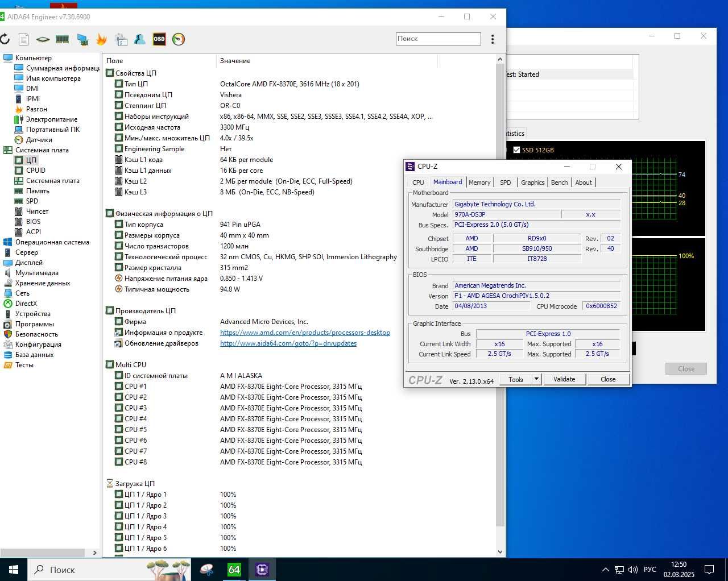Click the Close button in CPU-Z
728x581 pixels.
[x=608, y=379]
